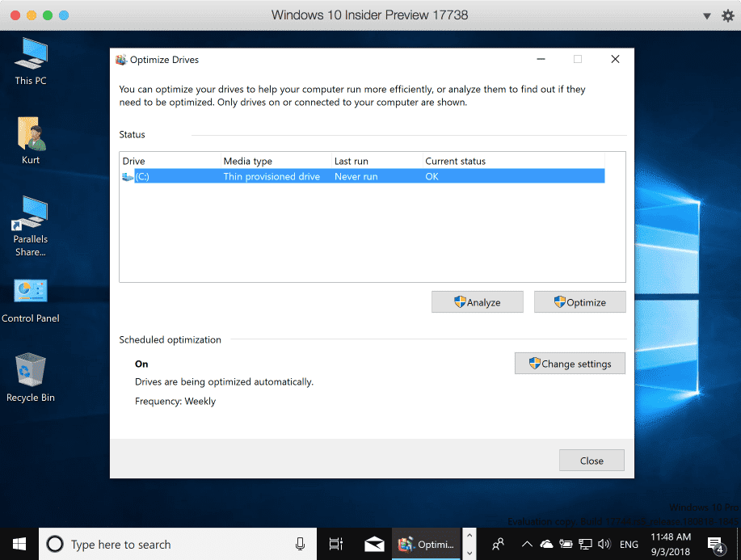741x560 pixels.
Task: Open Task View in taskbar
Action: (336, 544)
